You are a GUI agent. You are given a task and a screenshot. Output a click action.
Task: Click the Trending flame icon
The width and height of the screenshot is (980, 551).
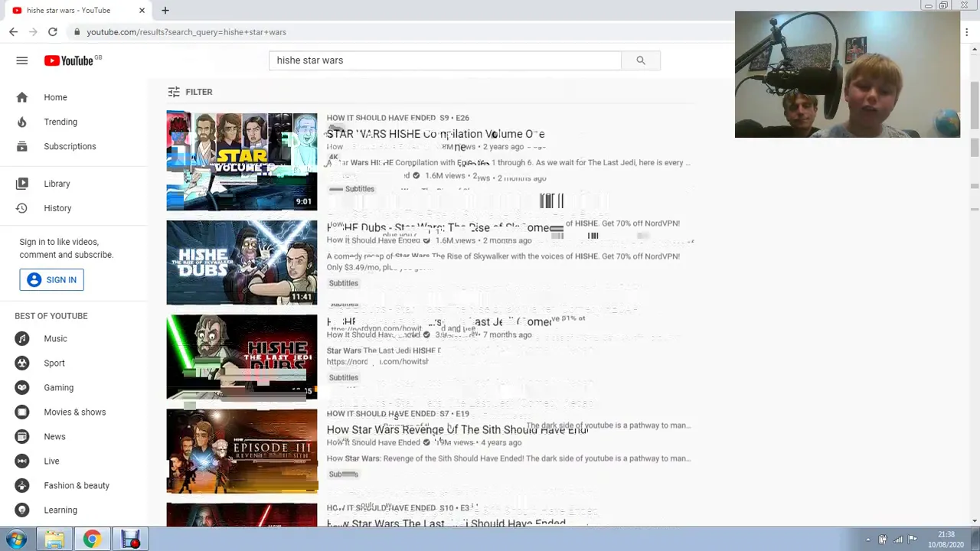[x=21, y=122]
